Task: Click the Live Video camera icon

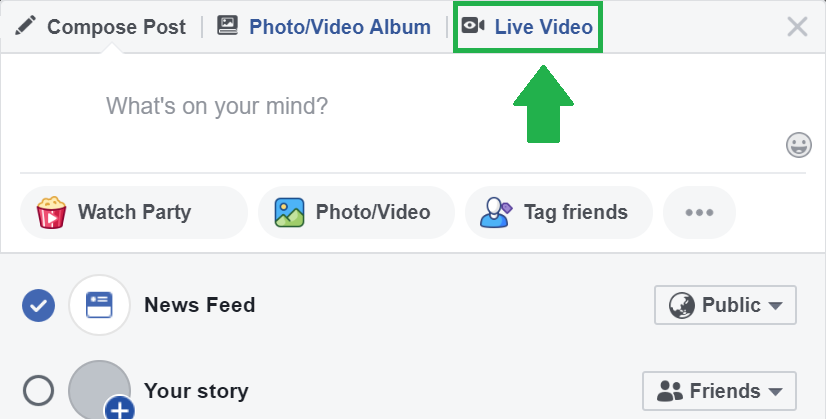Action: tap(473, 25)
